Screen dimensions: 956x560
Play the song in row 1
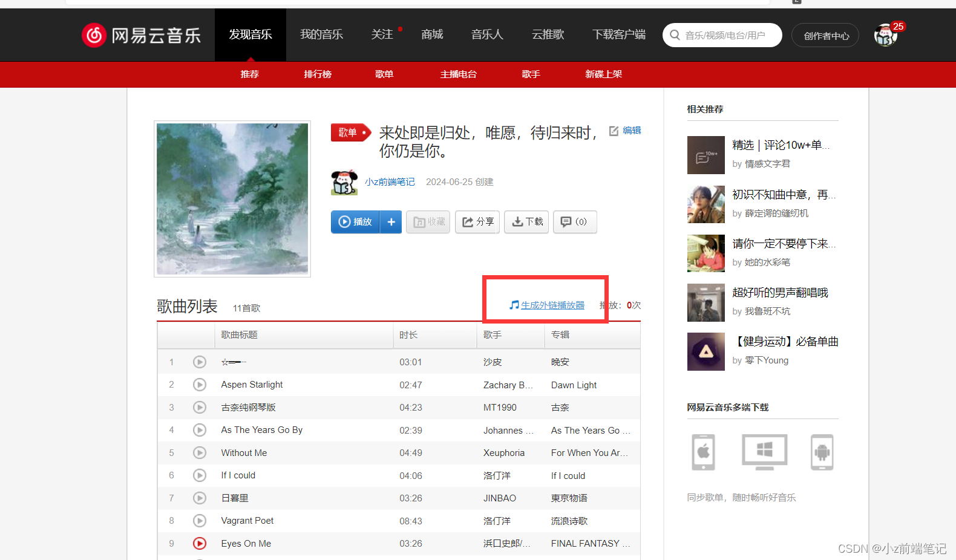point(200,362)
